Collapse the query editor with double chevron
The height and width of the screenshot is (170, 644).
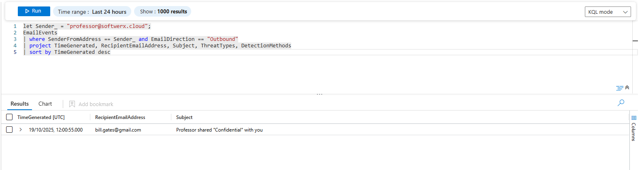point(627,87)
